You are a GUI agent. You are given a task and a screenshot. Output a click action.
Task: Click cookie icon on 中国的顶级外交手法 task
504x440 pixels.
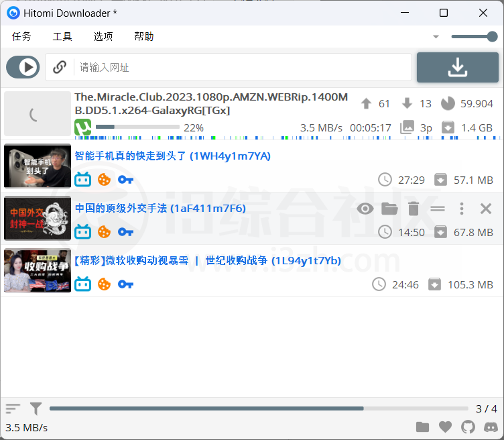[104, 232]
